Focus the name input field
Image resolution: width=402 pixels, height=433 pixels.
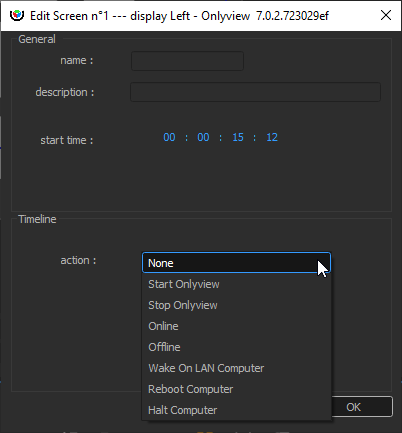pyautogui.click(x=187, y=61)
